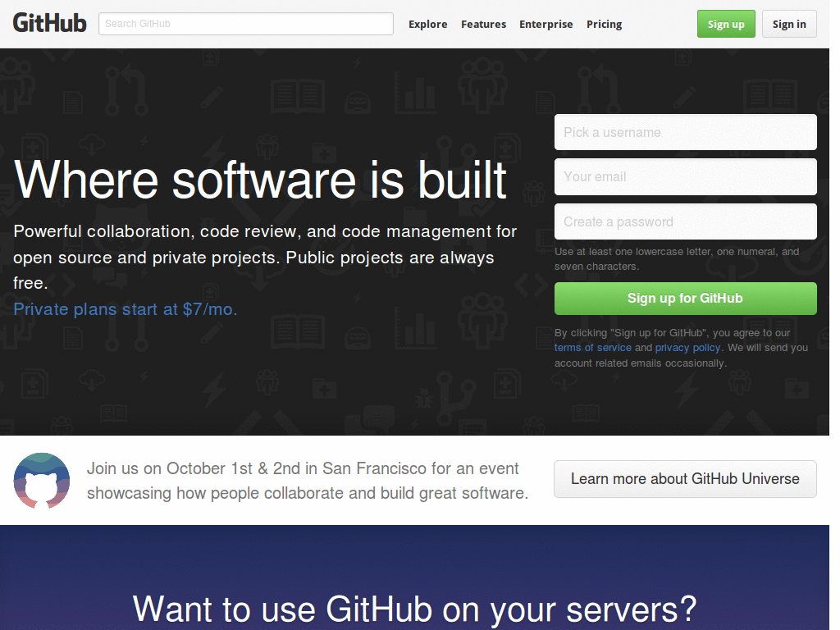View GitHub Pricing
Screen dimensions: 840x630
604,24
